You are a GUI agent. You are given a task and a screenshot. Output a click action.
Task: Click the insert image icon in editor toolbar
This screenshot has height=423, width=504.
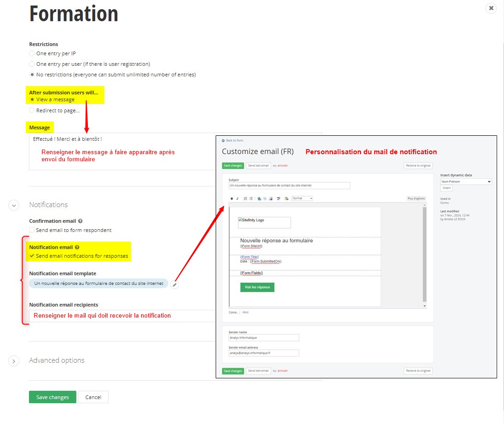pos(271,199)
